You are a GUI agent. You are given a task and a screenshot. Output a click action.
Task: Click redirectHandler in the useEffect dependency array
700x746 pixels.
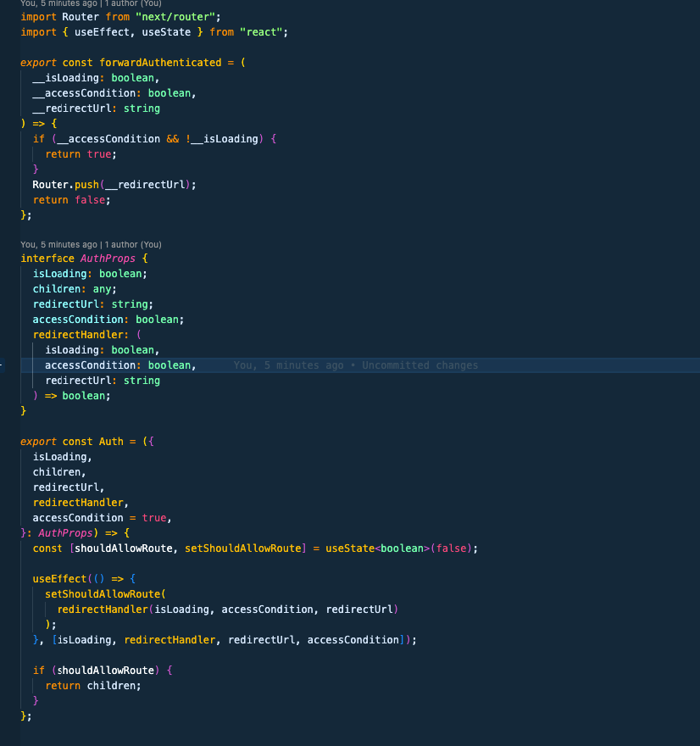[169, 639]
